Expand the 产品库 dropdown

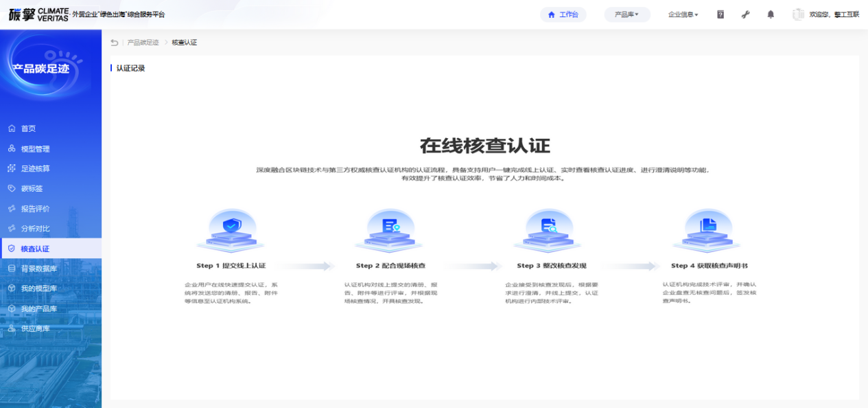coord(626,14)
